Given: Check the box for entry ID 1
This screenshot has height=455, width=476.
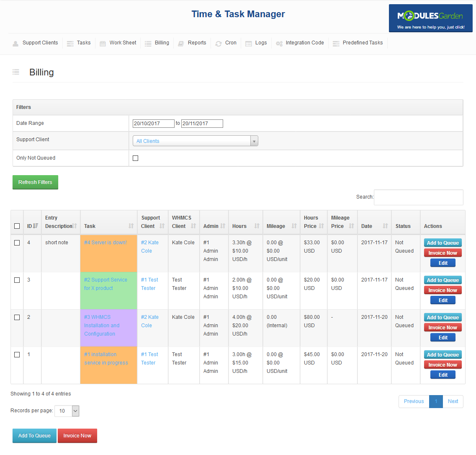Looking at the screenshot, I should pyautogui.click(x=17, y=355).
